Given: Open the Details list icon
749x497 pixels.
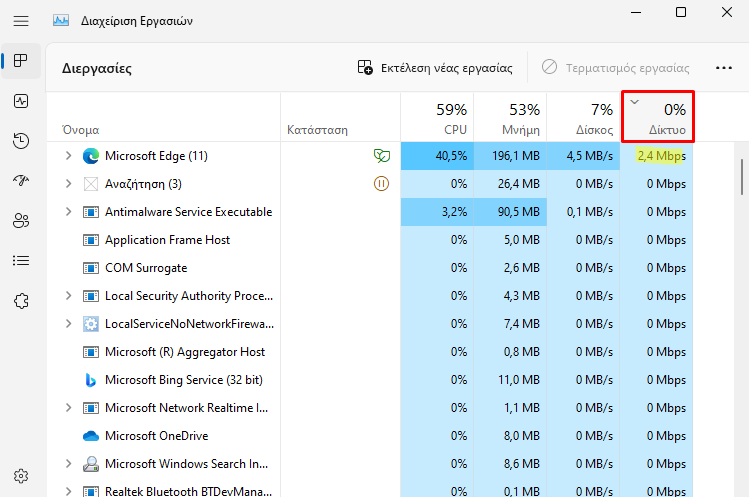Looking at the screenshot, I should tap(21, 260).
